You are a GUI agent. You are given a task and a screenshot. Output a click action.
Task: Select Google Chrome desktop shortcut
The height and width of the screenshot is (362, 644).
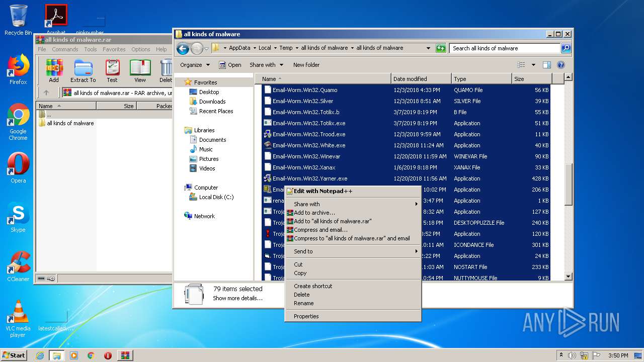pyautogui.click(x=18, y=122)
